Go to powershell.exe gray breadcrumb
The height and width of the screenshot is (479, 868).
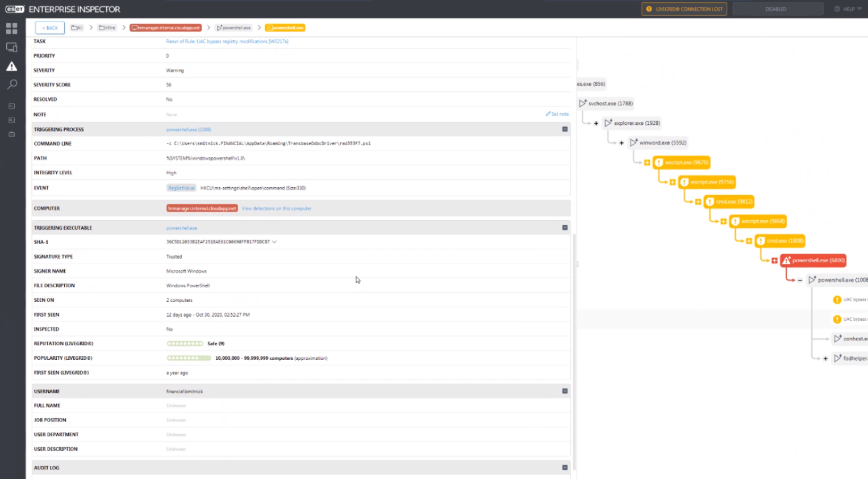click(234, 27)
